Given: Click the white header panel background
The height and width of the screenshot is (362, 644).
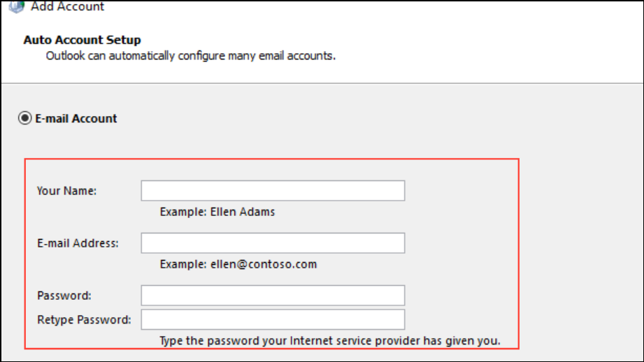Looking at the screenshot, I should (x=489, y=42).
